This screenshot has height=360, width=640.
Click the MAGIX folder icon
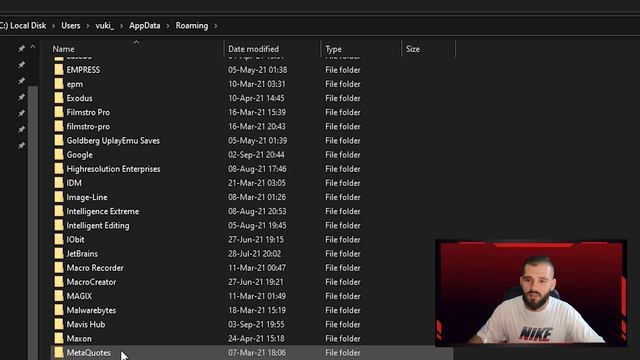pyautogui.click(x=59, y=296)
